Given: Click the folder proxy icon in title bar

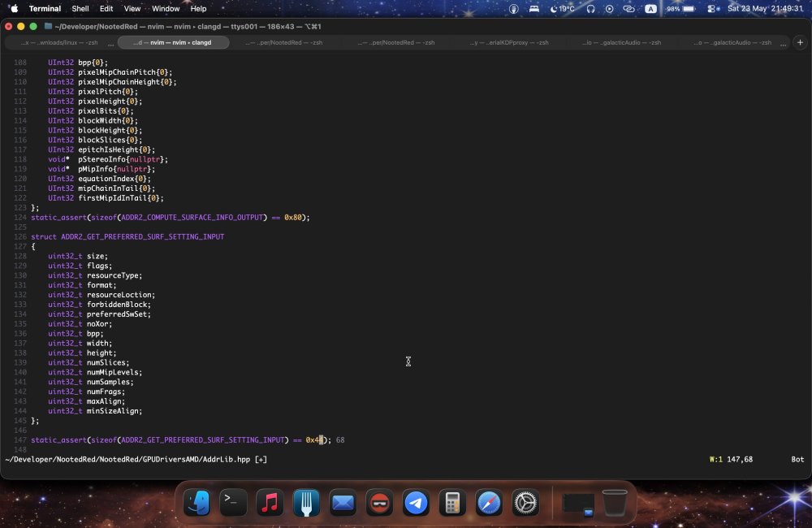Looking at the screenshot, I should pyautogui.click(x=48, y=26).
